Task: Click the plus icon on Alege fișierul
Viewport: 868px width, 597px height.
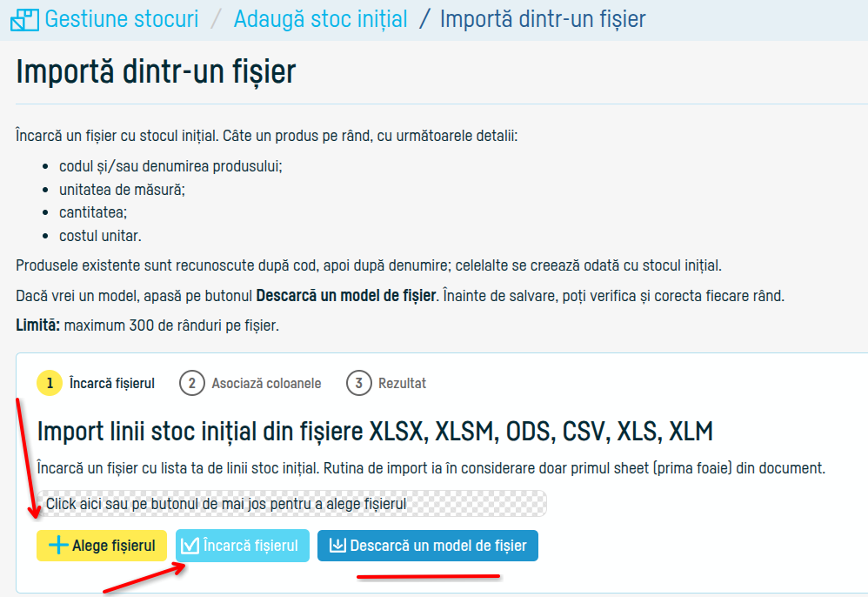Action: (58, 546)
